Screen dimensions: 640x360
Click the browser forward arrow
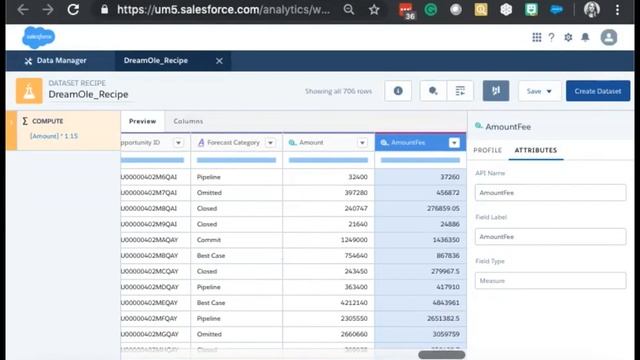pyautogui.click(x=48, y=9)
